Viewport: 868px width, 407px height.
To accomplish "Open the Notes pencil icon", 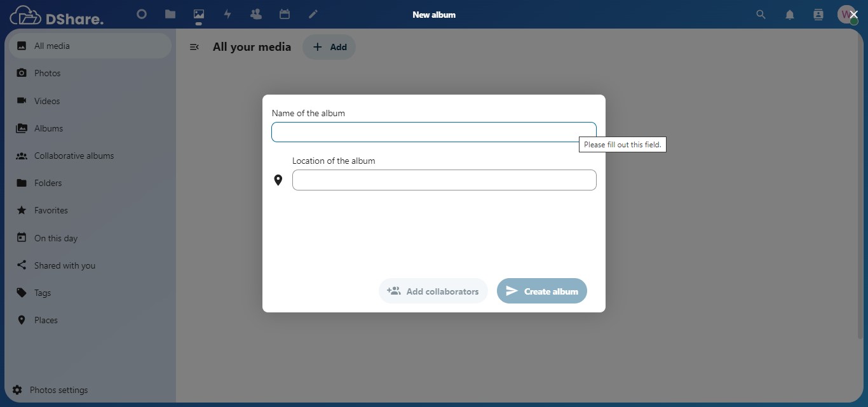I will click(313, 14).
